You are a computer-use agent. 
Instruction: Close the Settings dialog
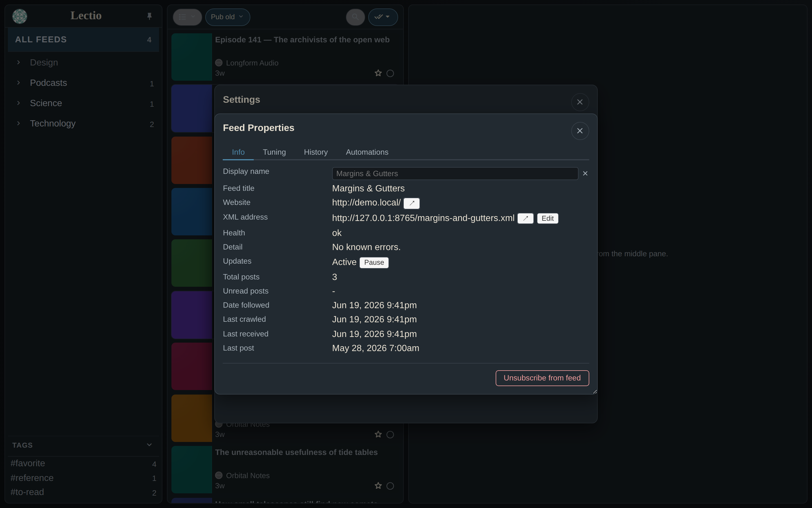tap(580, 102)
